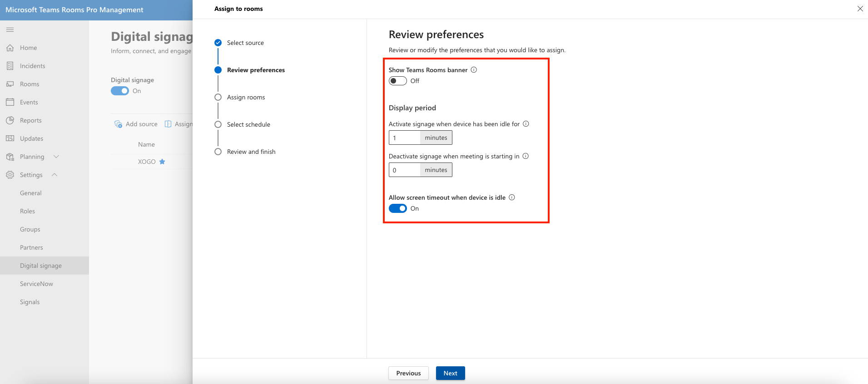Click the Incidents icon in sidebar
The width and height of the screenshot is (868, 384).
[x=10, y=66]
